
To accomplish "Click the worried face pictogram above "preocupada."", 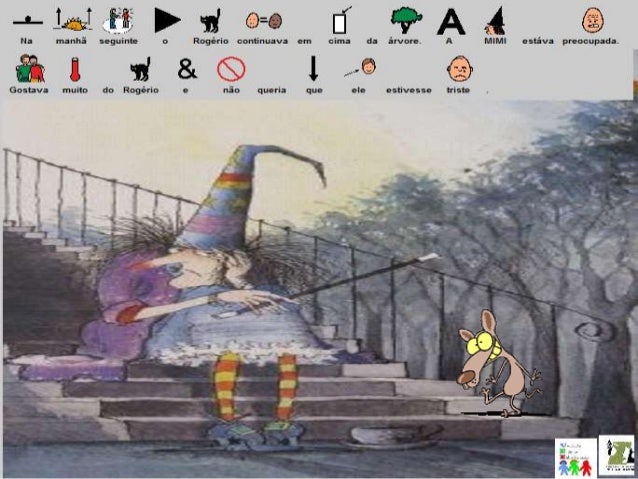I will 592,21.
